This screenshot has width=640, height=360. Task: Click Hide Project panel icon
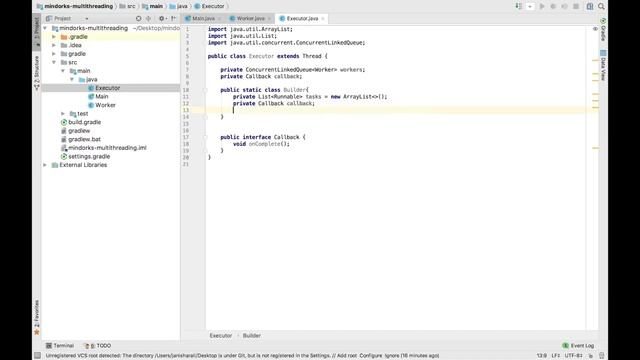(173, 18)
